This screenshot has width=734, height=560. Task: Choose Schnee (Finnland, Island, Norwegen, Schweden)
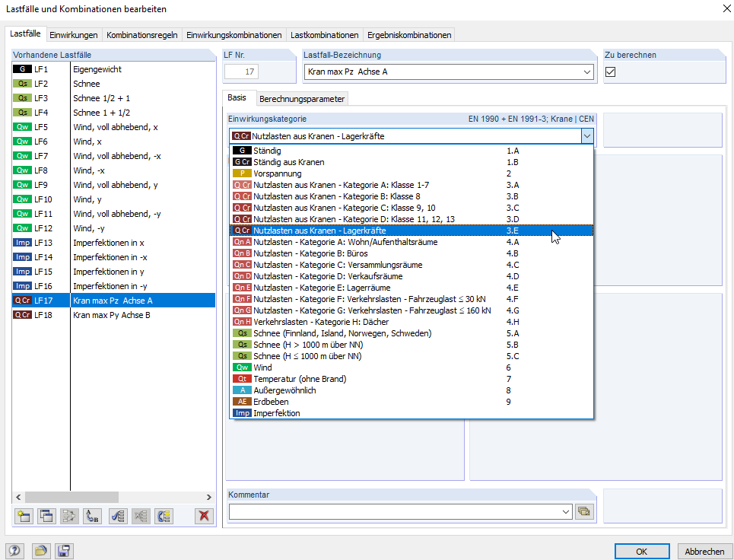[x=411, y=333]
